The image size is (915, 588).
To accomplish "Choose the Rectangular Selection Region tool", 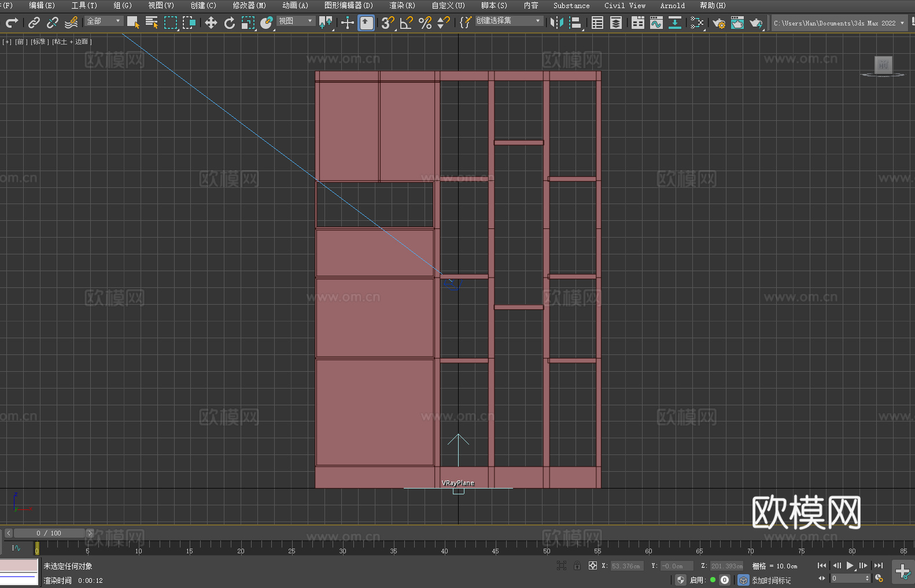I will click(171, 23).
